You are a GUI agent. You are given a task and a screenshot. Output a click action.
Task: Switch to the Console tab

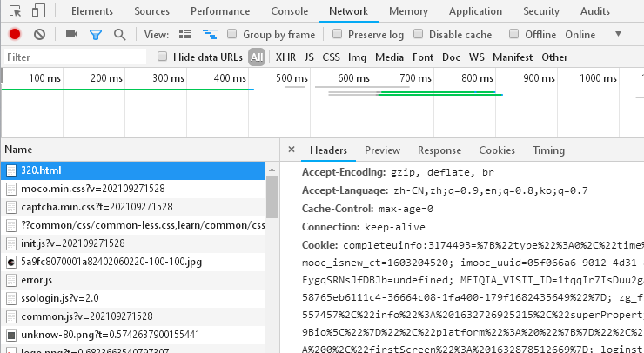click(x=290, y=11)
